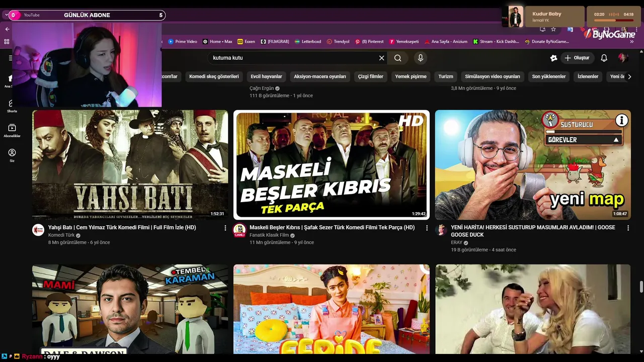
Task: Open Shorts in the sidebar
Action: pos(12,106)
